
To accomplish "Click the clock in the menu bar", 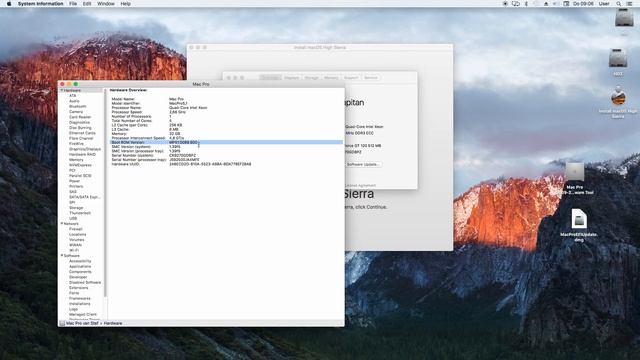I will tap(583, 4).
